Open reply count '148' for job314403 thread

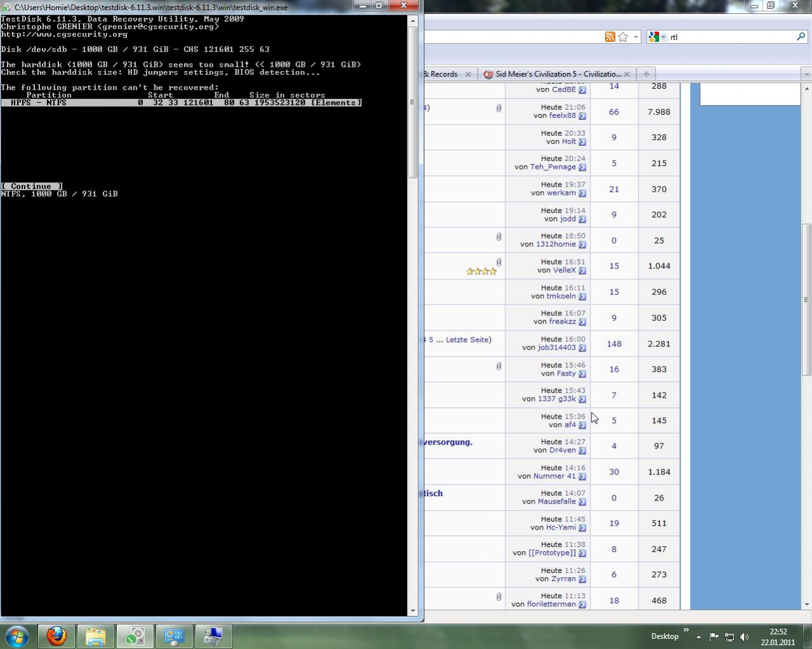[614, 344]
